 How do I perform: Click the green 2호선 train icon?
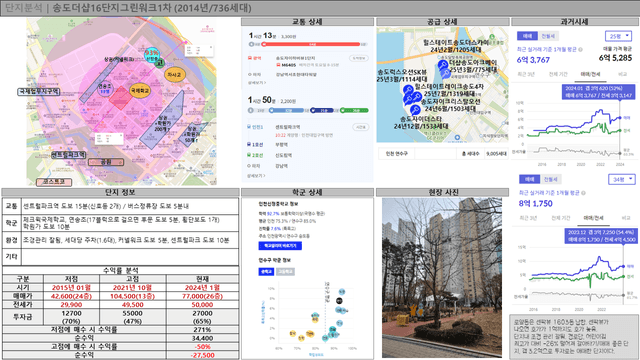249,155
